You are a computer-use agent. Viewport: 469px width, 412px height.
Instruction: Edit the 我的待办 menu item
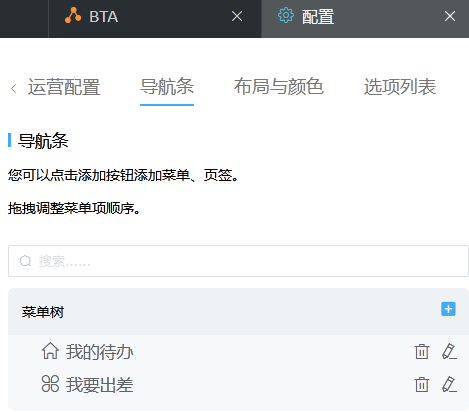point(449,351)
